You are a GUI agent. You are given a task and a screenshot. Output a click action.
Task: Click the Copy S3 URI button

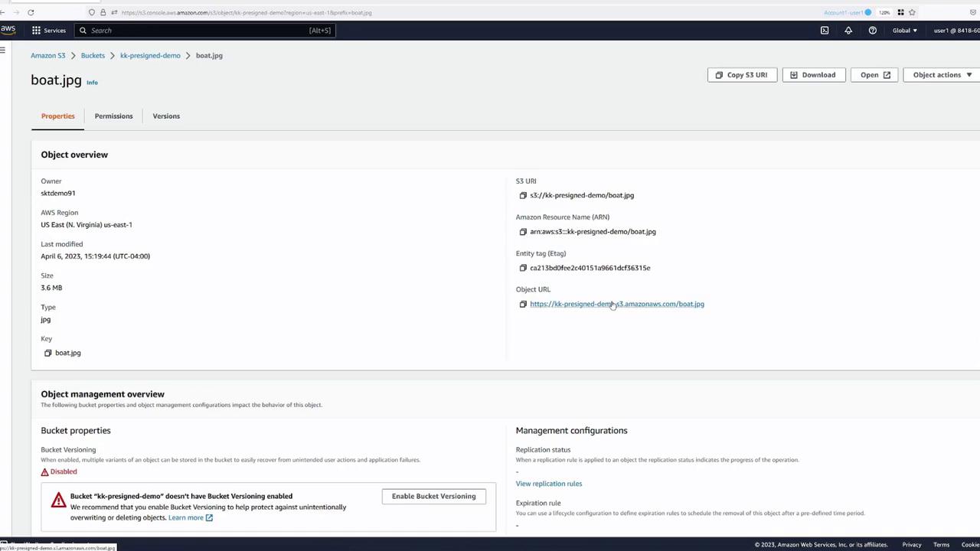point(741,75)
